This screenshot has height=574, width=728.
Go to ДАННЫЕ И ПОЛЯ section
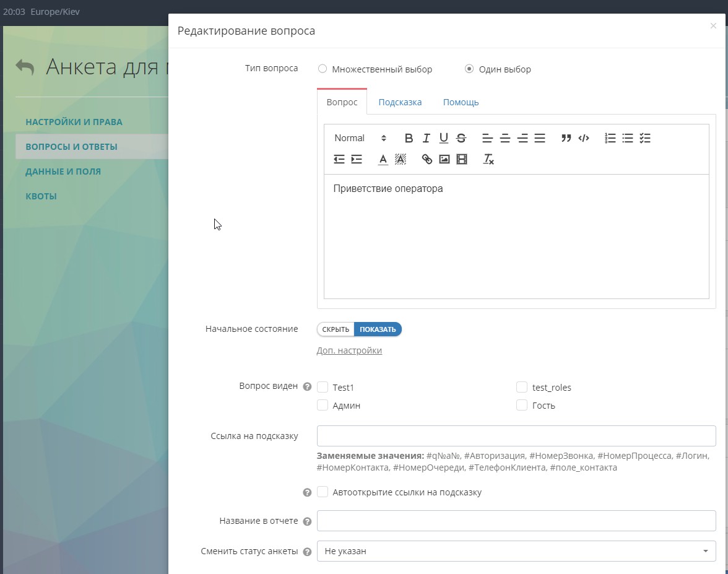pos(63,172)
